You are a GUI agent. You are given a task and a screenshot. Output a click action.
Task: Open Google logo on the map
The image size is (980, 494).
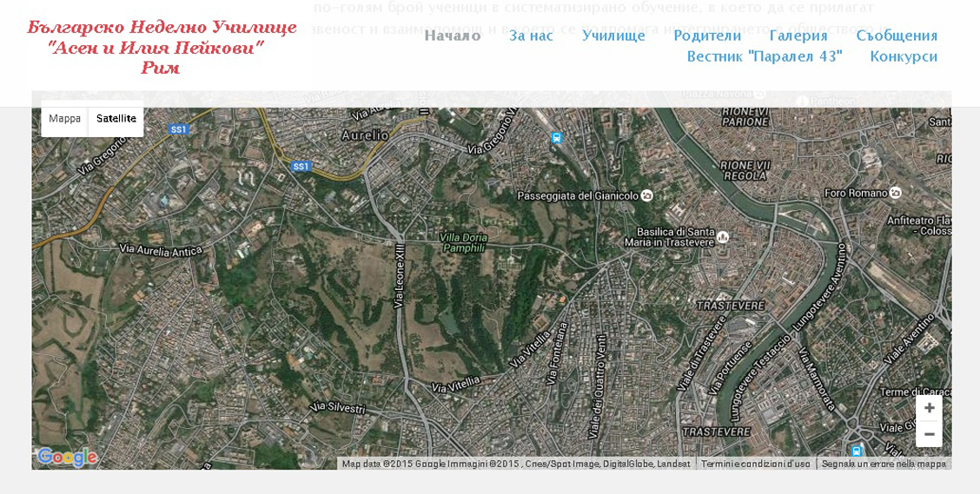pos(66,457)
